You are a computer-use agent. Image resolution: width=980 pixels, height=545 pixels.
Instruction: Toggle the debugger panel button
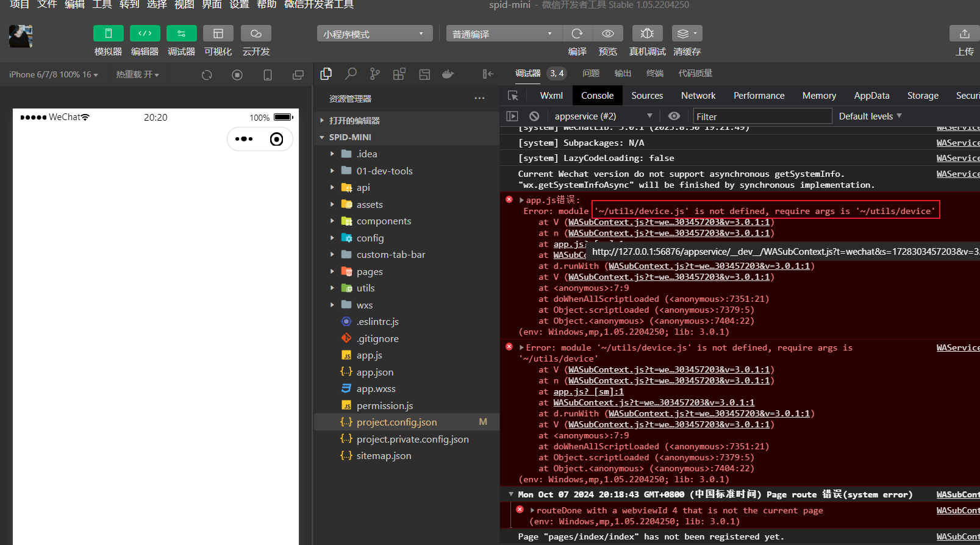[x=181, y=34]
